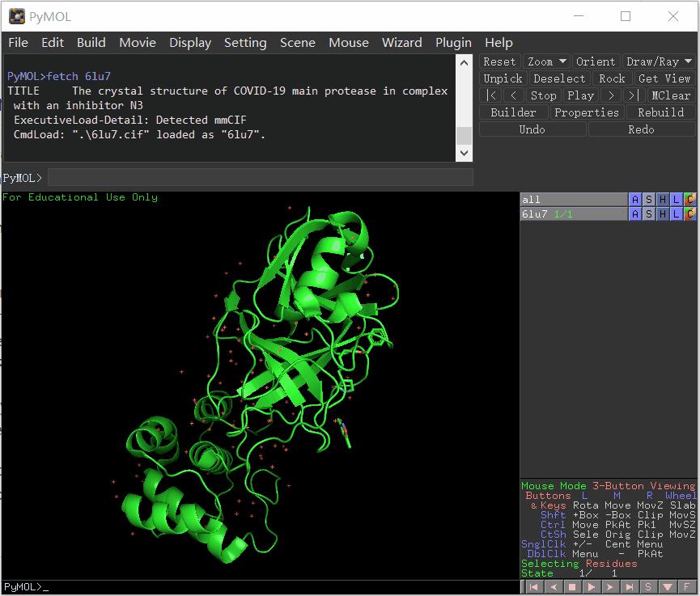This screenshot has height=596, width=700.
Task: Open the Draw/Ray dropdown
Action: click(657, 61)
